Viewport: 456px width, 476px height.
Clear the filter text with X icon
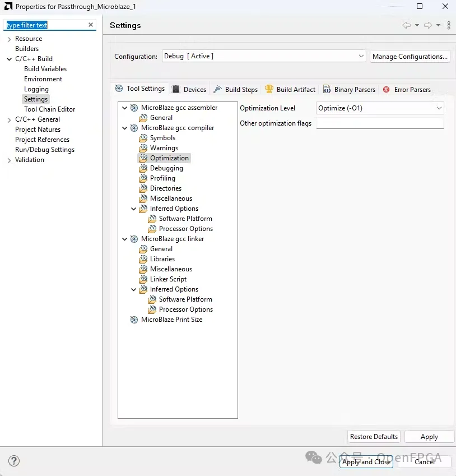pyautogui.click(x=90, y=25)
